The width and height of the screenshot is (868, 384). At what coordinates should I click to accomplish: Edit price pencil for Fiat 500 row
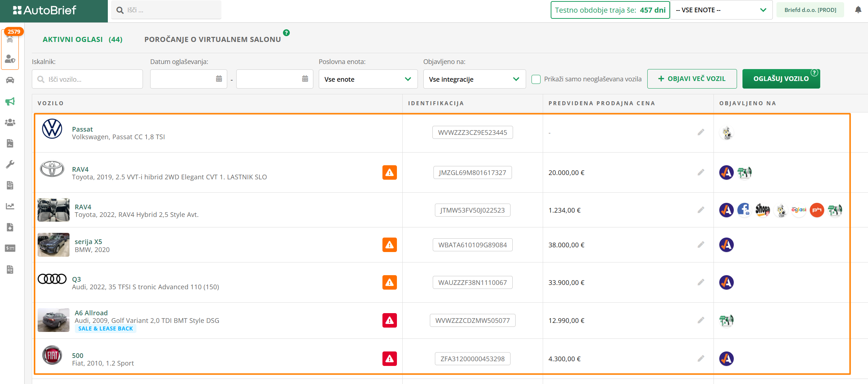pyautogui.click(x=701, y=359)
